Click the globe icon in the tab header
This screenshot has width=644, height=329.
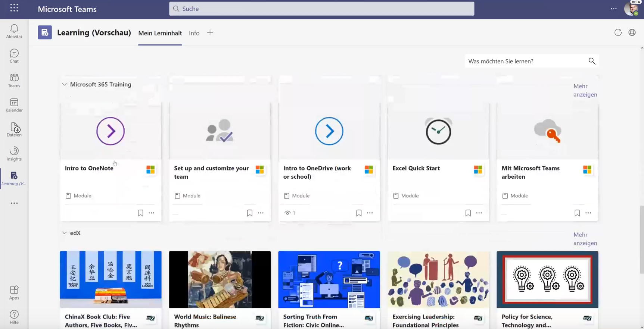(x=632, y=32)
